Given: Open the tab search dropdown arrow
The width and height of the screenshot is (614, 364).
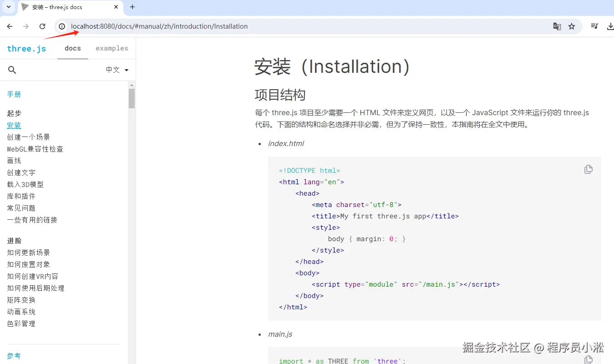Looking at the screenshot, I should [x=8, y=7].
